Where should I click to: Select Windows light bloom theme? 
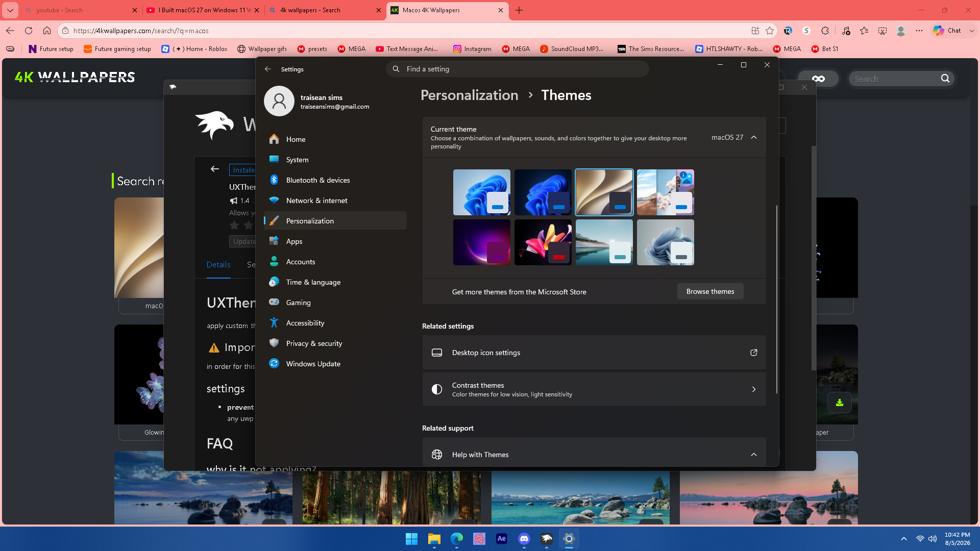click(x=481, y=192)
